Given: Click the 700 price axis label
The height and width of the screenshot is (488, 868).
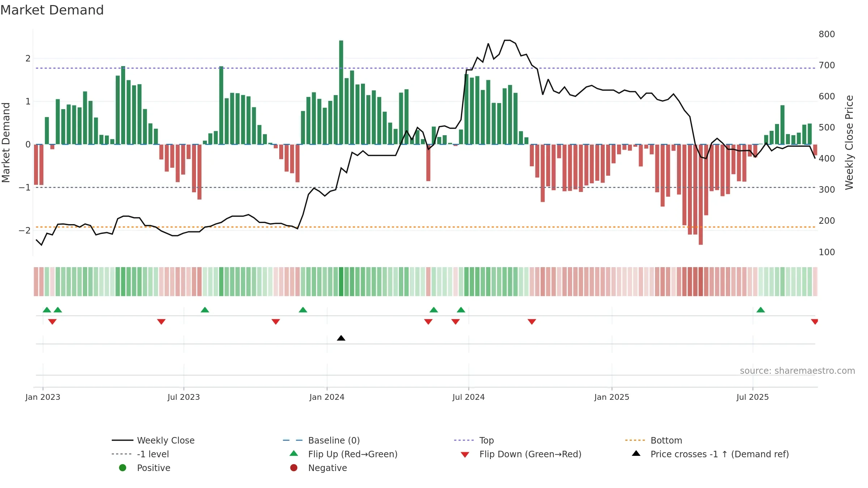Looking at the screenshot, I should (x=827, y=65).
